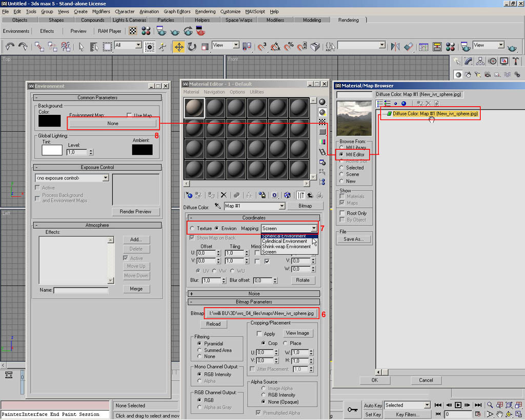The height and width of the screenshot is (420, 525).
Task: Click the black Ambient color swatch
Action: click(143, 149)
